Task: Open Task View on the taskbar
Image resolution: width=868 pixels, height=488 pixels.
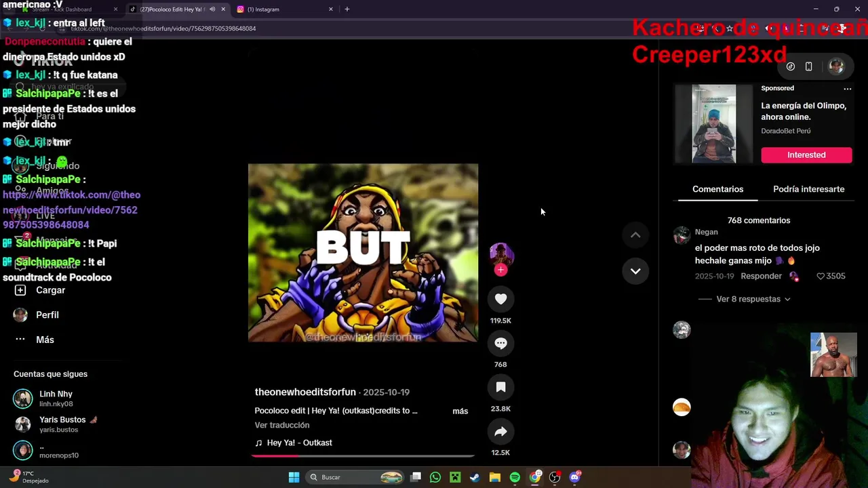Action: pyautogui.click(x=416, y=477)
